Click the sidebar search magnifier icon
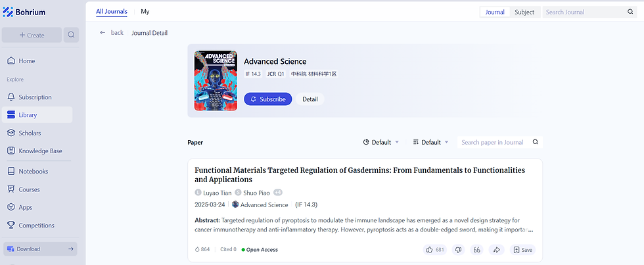The image size is (644, 265). tap(71, 35)
